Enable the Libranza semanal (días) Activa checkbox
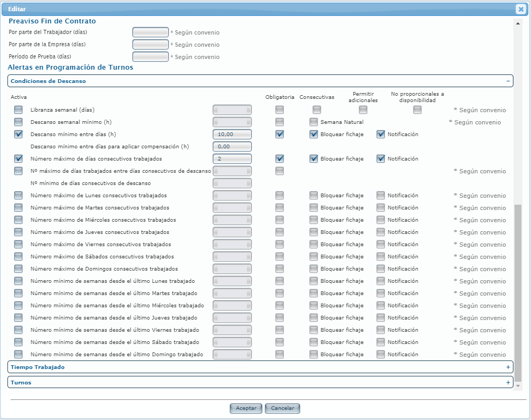Image resolution: width=531 pixels, height=420 pixels. 18,110
